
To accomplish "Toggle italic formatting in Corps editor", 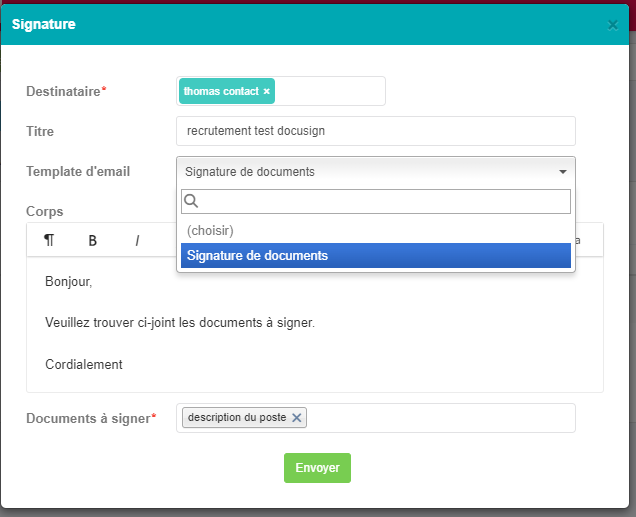I will [137, 241].
